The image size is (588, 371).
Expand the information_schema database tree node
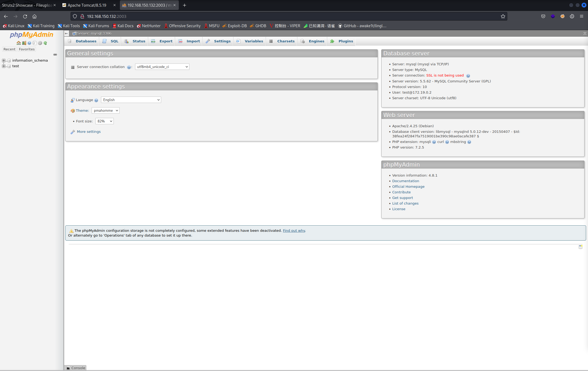[x=4, y=61]
